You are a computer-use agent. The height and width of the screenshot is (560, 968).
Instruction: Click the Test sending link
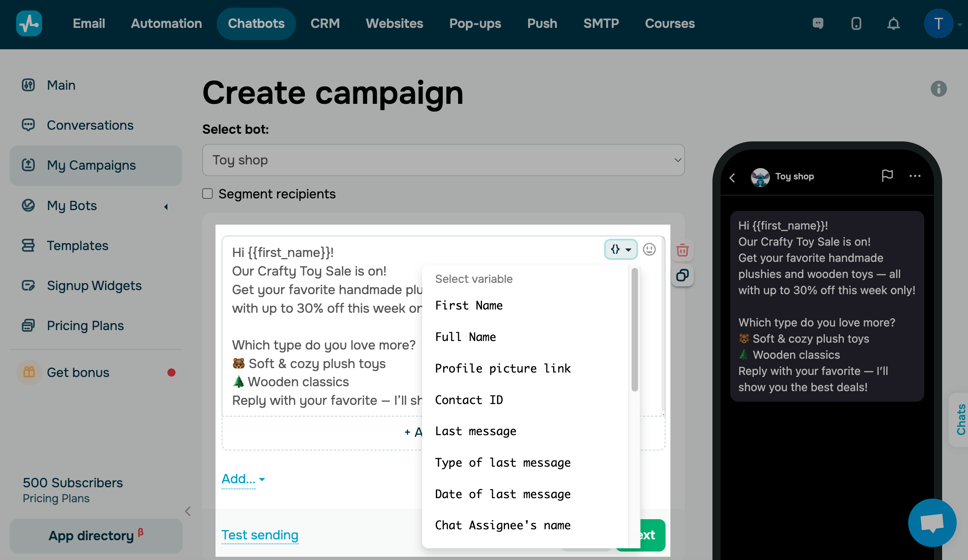(x=260, y=535)
